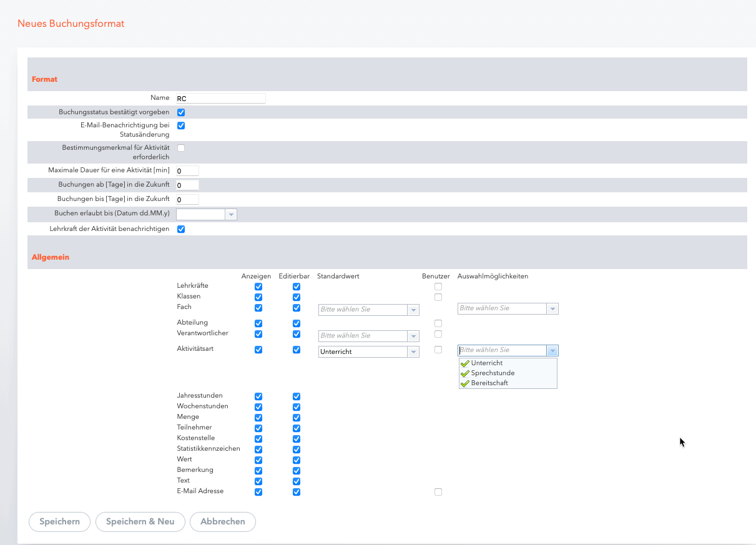Image resolution: width=756 pixels, height=545 pixels.
Task: Toggle Editierbar for E-Mail Adresse
Action: [x=297, y=492]
